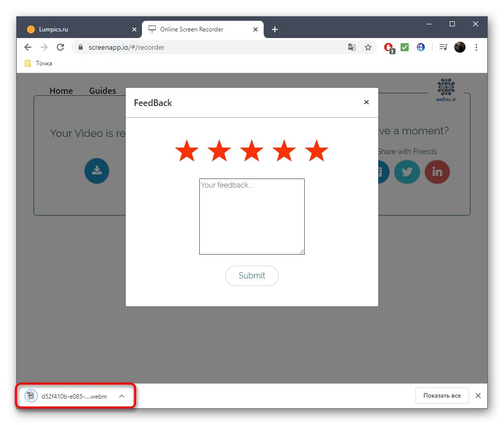Screen dimensions: 504x425
Task: Click the red extension badge icon
Action: (x=387, y=47)
